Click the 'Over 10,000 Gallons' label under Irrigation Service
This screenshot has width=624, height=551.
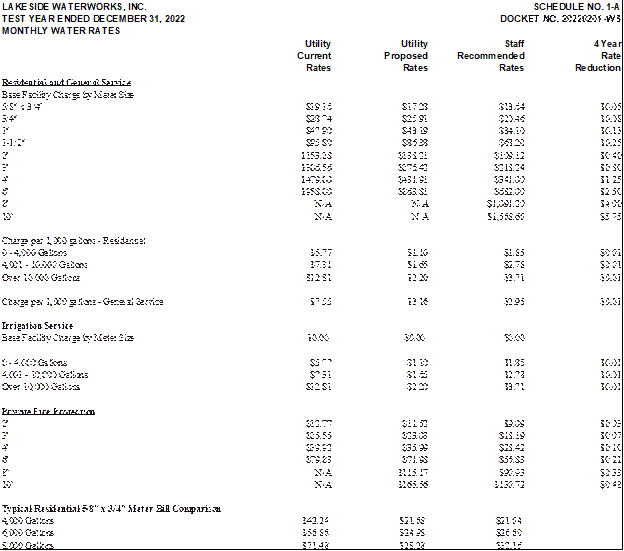pos(41,387)
